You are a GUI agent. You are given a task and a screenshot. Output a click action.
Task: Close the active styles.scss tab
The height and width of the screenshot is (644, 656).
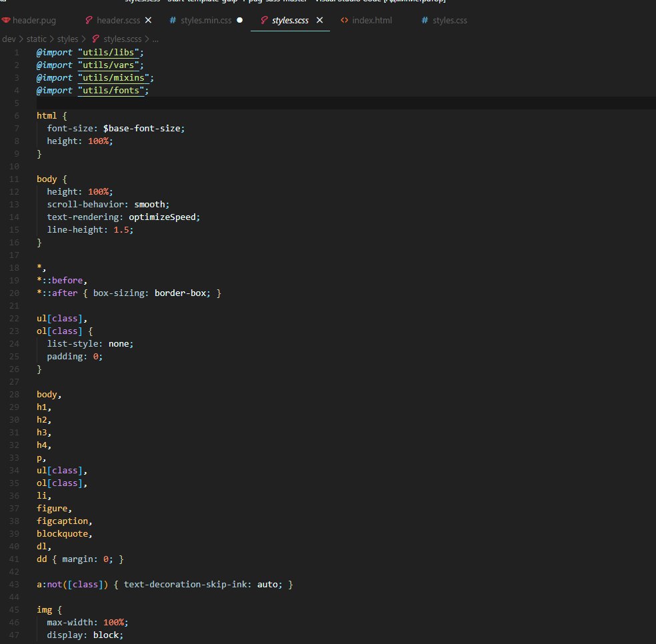click(320, 21)
